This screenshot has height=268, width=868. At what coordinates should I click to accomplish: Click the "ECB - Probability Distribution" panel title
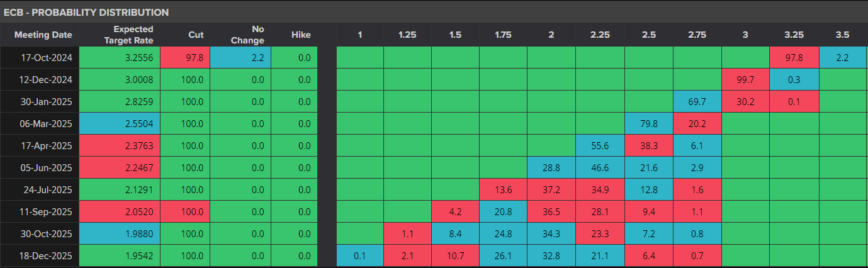coord(86,12)
